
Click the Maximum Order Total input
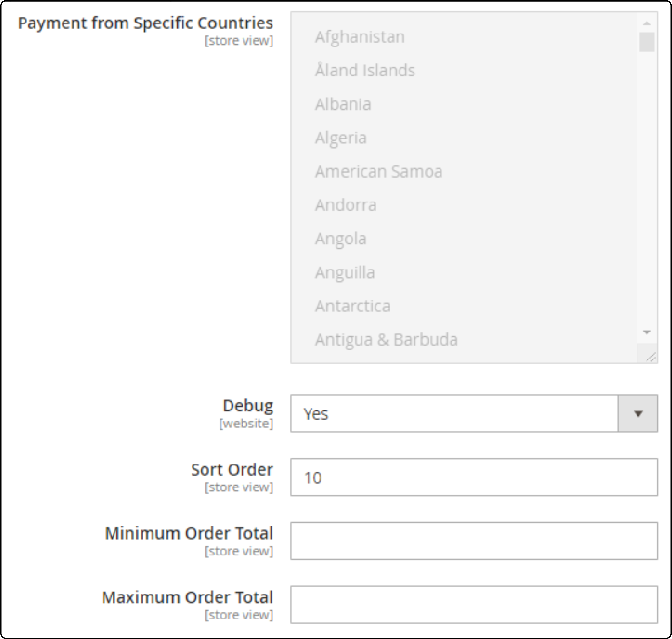(x=473, y=605)
